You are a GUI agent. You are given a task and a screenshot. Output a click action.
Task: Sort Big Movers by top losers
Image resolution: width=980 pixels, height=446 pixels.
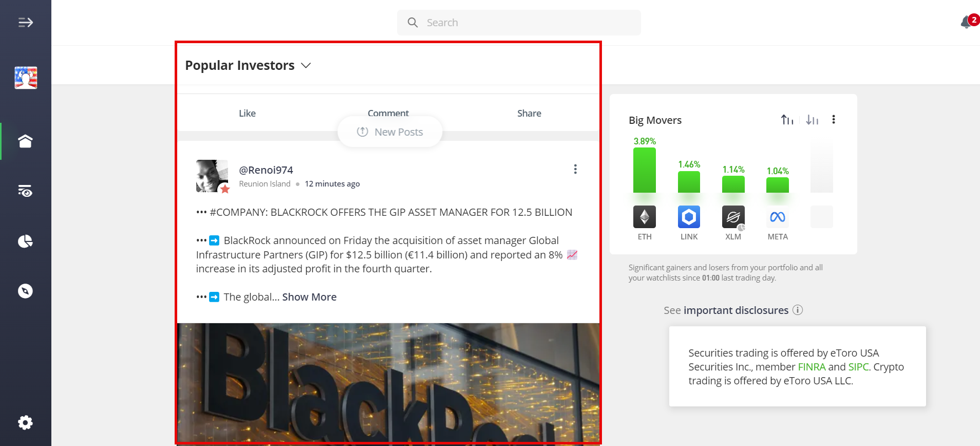coord(812,120)
